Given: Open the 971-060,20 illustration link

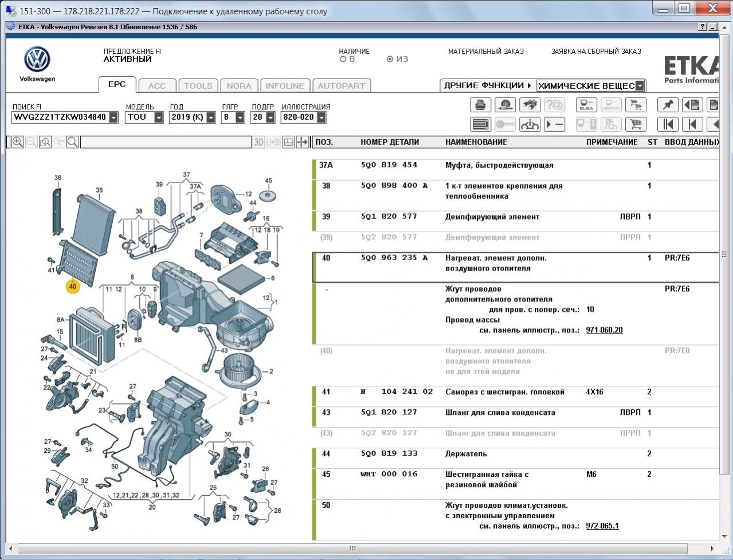Looking at the screenshot, I should [x=604, y=330].
